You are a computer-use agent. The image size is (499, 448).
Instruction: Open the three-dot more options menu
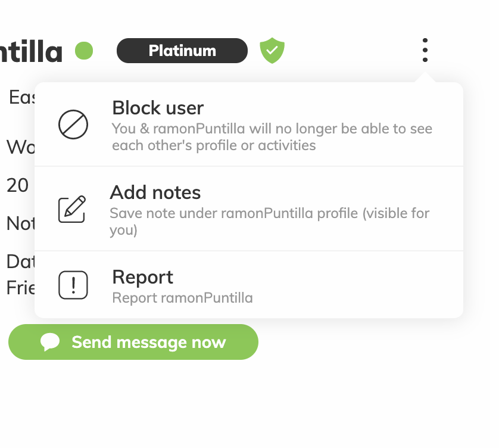(425, 50)
